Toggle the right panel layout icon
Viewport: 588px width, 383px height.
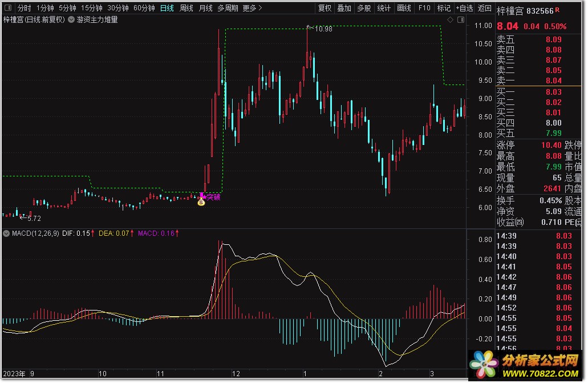[460, 19]
